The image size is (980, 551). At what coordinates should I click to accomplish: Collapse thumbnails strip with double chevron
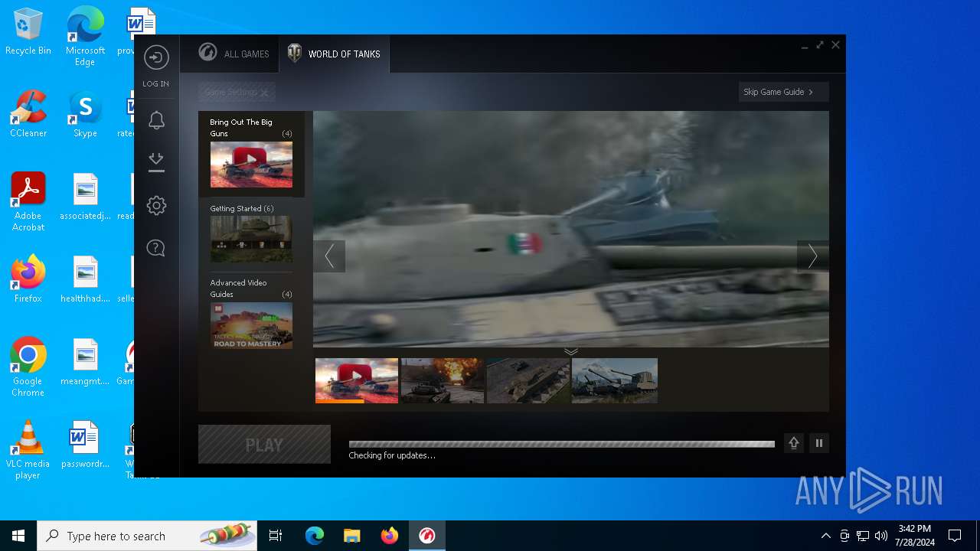(x=571, y=351)
